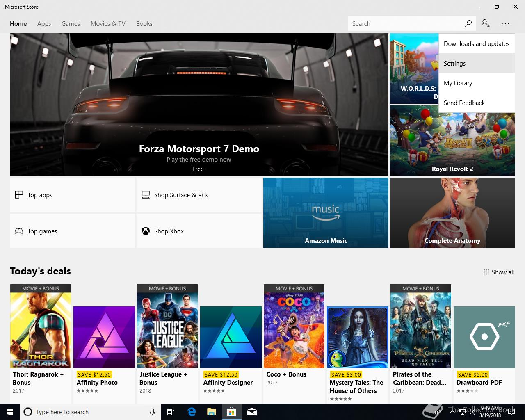525x420 pixels.
Task: Switch to the Home tab
Action: 18,24
